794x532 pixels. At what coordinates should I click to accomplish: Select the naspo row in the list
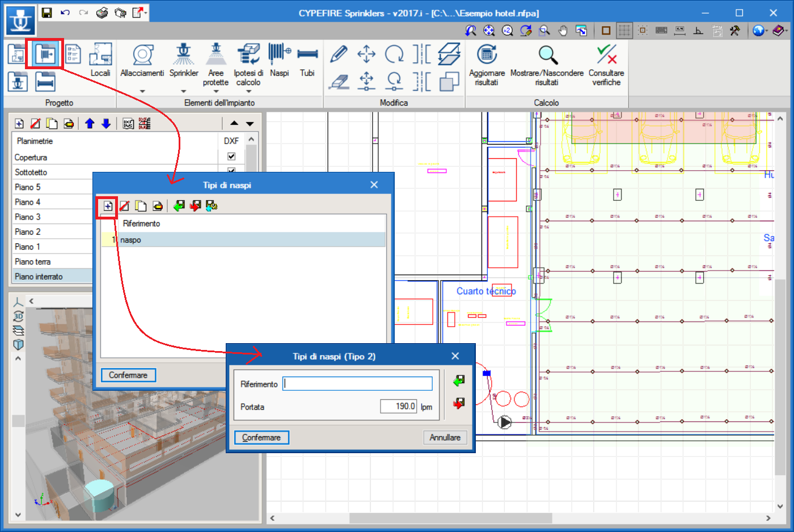pos(244,240)
